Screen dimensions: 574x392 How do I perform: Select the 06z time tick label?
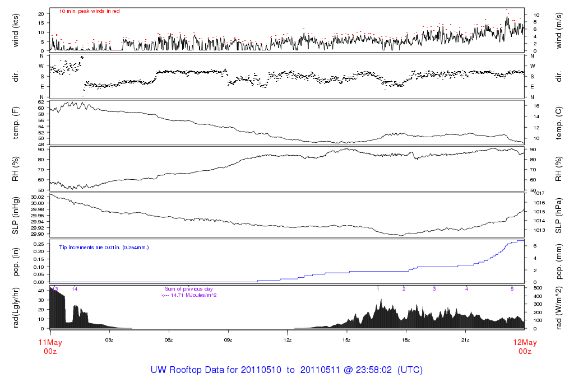pos(169,340)
